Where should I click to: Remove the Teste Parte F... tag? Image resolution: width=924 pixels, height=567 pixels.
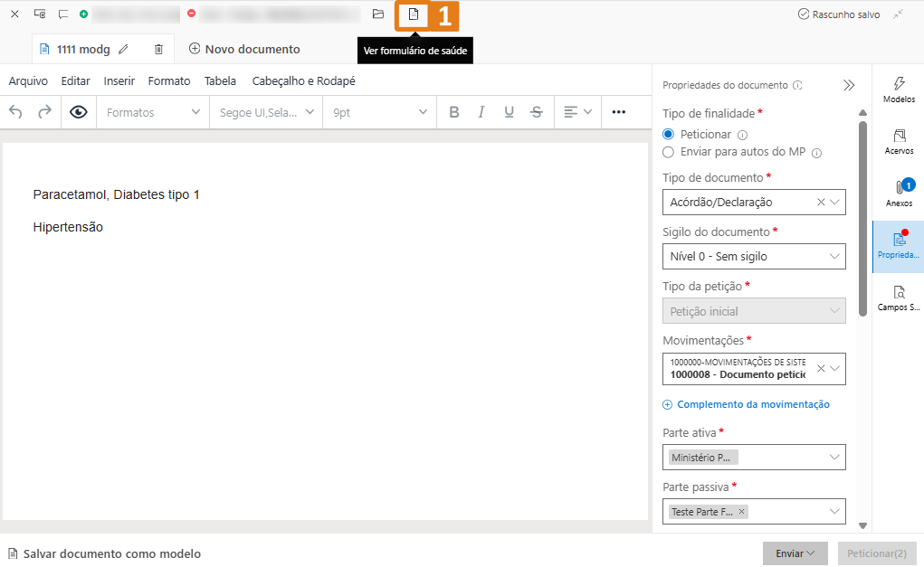[741, 512]
